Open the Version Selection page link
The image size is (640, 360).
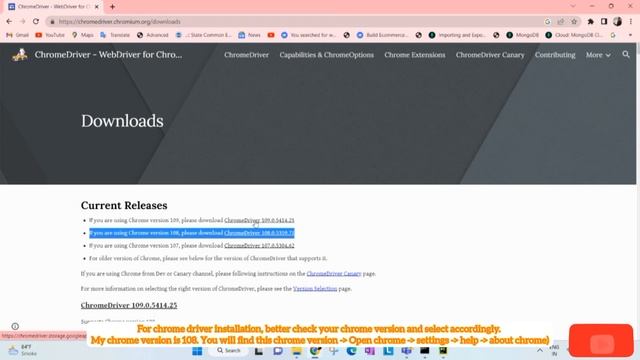pos(315,289)
